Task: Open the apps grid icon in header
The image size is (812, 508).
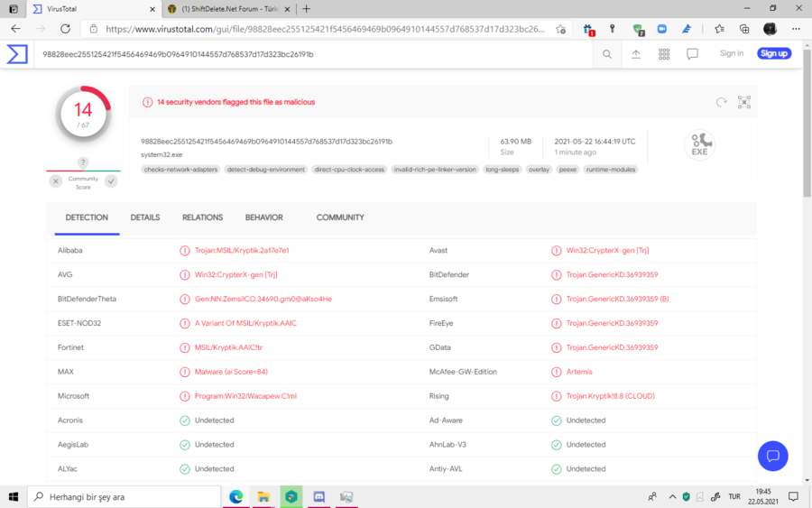Action: pyautogui.click(x=664, y=54)
